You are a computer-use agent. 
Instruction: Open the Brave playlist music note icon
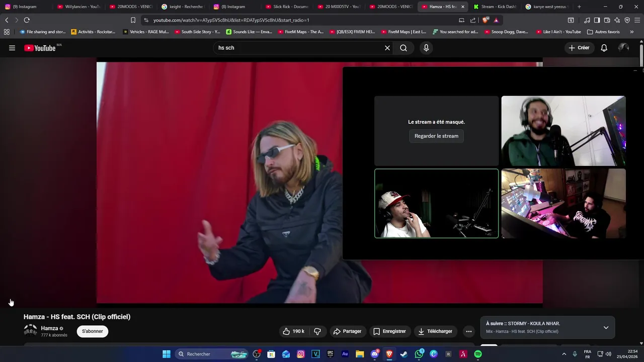point(587,20)
